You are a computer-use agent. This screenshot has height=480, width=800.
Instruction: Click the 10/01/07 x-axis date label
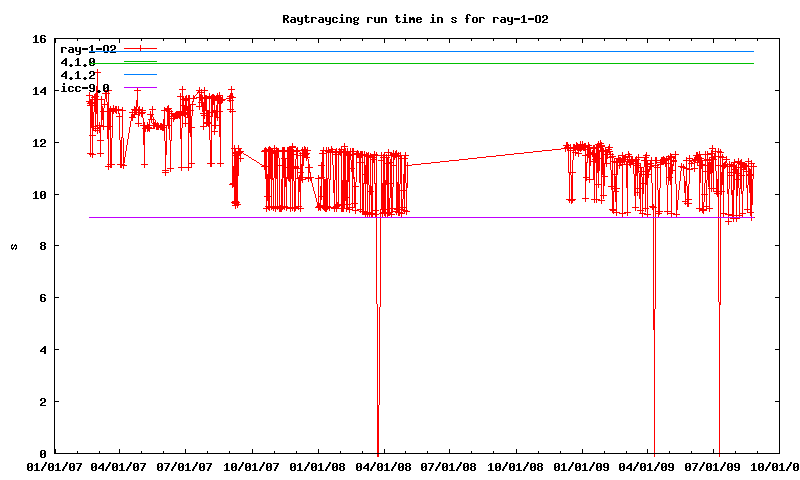252,466
